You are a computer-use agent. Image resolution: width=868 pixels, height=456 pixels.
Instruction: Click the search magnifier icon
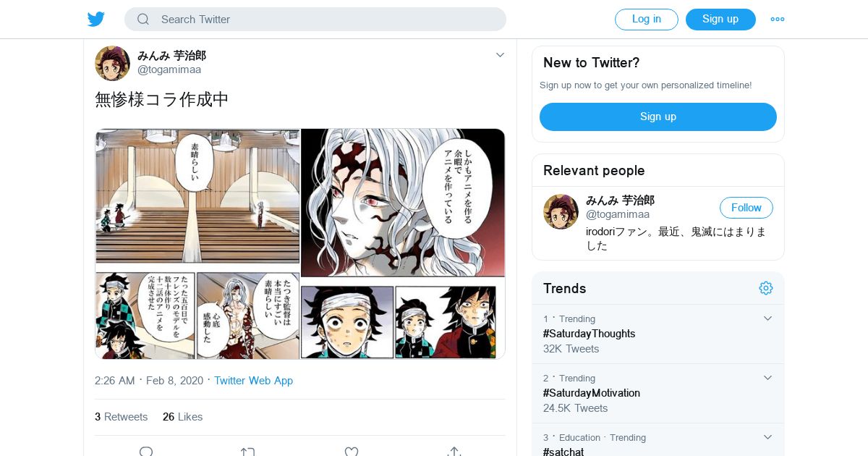pos(143,20)
